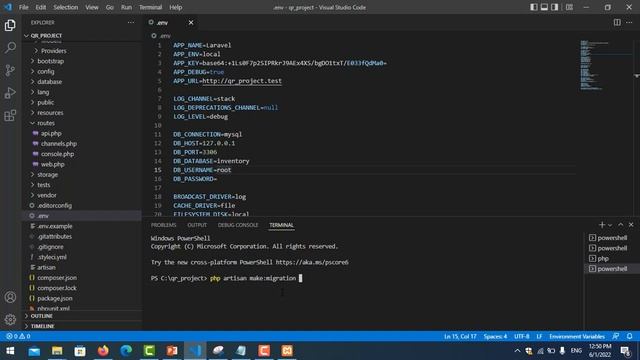Maximize the terminal panel size
Image resolution: width=640 pixels, height=360 pixels.
pos(620,225)
